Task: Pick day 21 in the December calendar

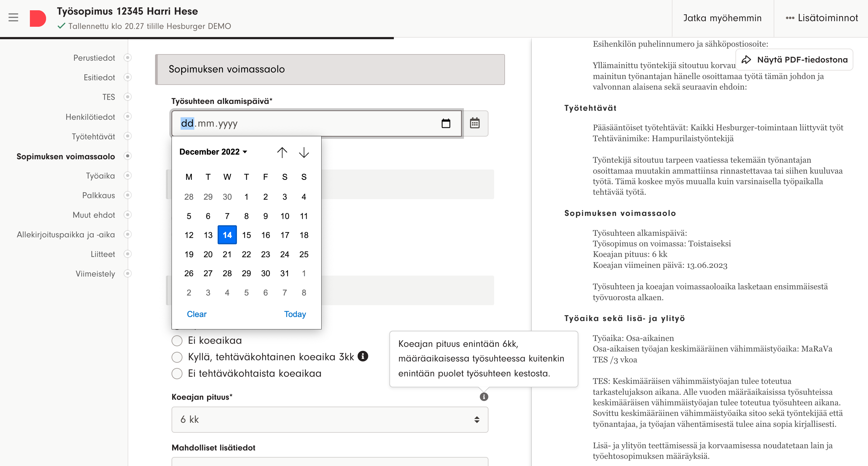Action: (x=227, y=254)
